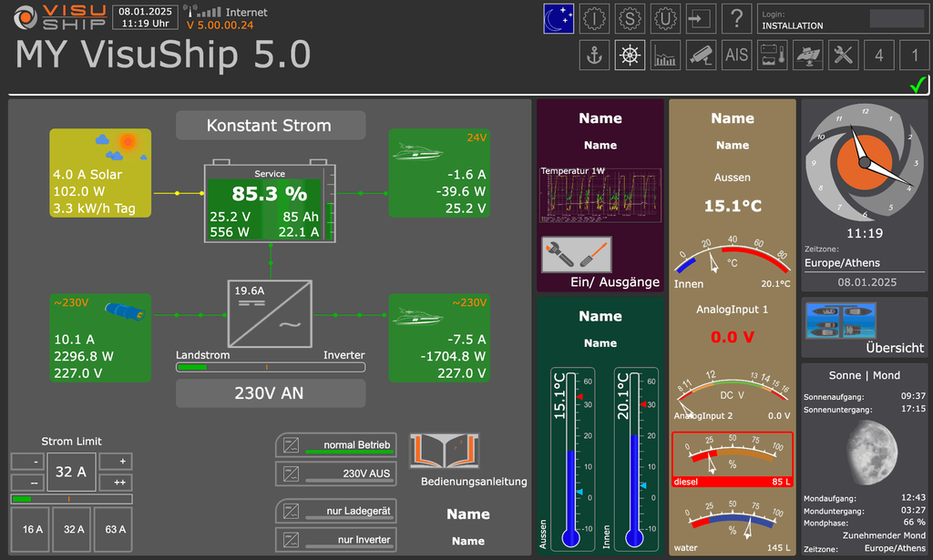Open the diesel 85 L tank gauge
The width and height of the screenshot is (933, 560).
733,460
